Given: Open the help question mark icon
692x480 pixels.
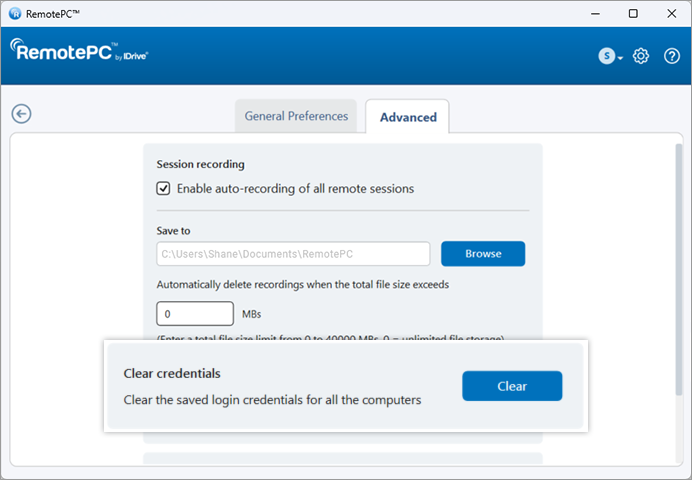Looking at the screenshot, I should 672,56.
